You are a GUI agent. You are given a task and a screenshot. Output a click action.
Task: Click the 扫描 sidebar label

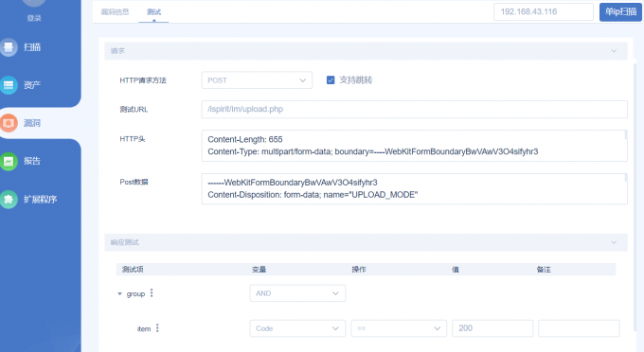tap(32, 47)
